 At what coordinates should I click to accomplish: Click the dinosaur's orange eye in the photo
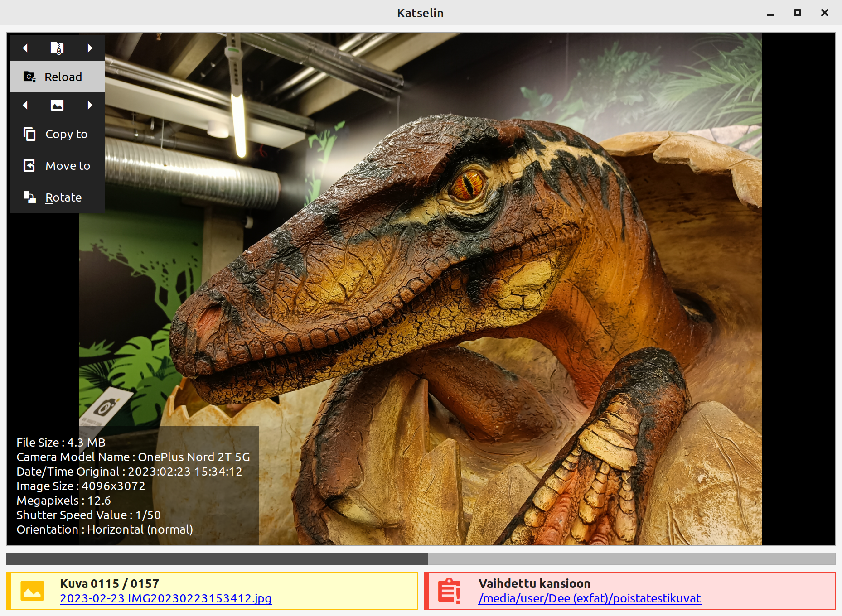click(x=467, y=185)
